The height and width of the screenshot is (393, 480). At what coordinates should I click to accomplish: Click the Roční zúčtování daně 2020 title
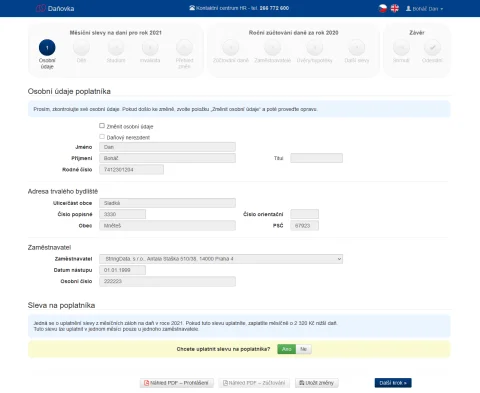click(x=293, y=33)
